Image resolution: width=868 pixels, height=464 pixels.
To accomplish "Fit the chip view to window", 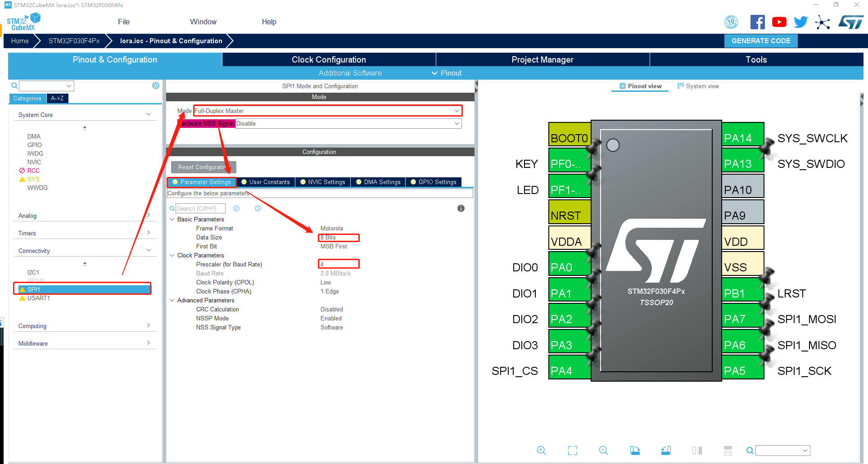I will coord(573,450).
